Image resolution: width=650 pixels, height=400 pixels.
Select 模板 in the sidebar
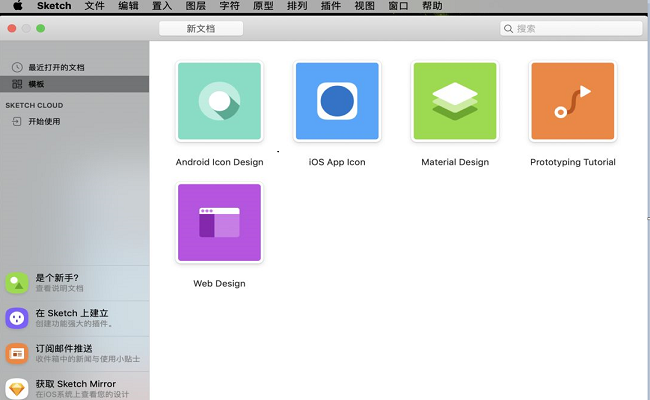click(x=36, y=84)
